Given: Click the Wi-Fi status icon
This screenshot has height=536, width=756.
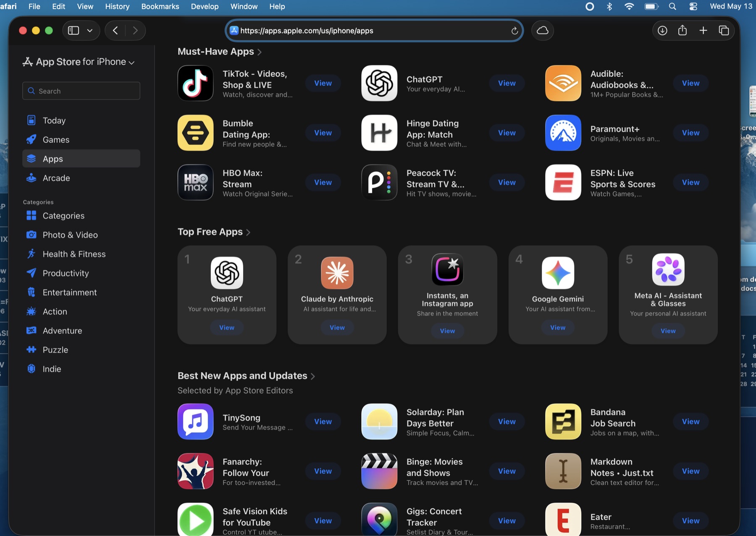Looking at the screenshot, I should 629,6.
